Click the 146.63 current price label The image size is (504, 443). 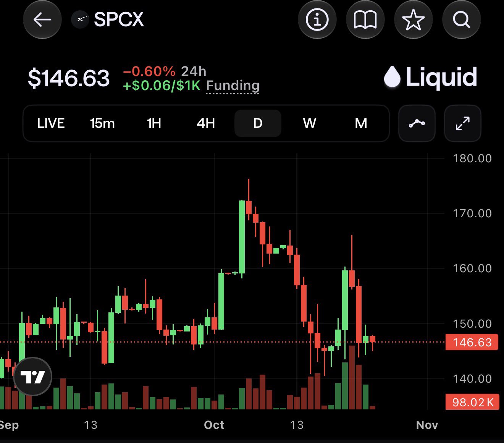pyautogui.click(x=472, y=342)
